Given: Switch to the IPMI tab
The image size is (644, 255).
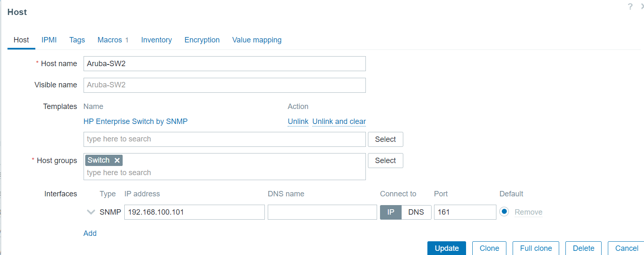Looking at the screenshot, I should click(49, 40).
